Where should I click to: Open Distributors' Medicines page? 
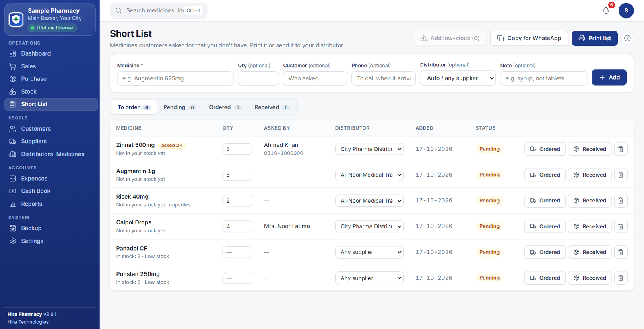pos(51,154)
